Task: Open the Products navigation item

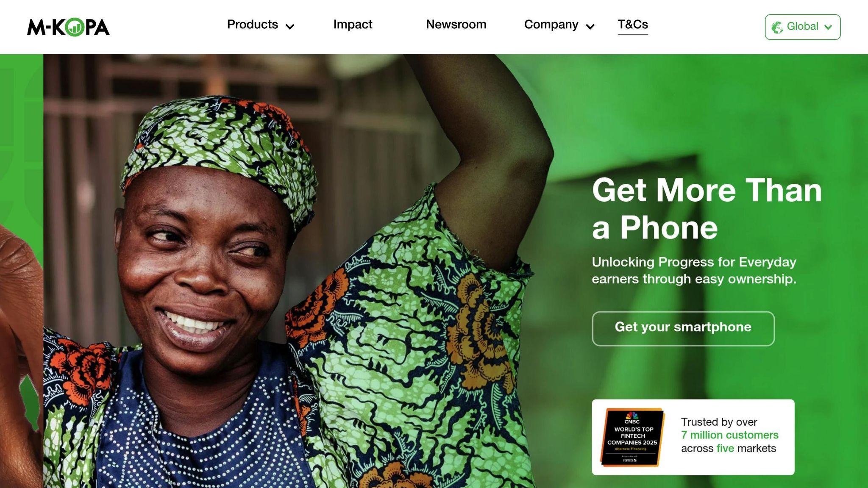Action: pyautogui.click(x=253, y=25)
